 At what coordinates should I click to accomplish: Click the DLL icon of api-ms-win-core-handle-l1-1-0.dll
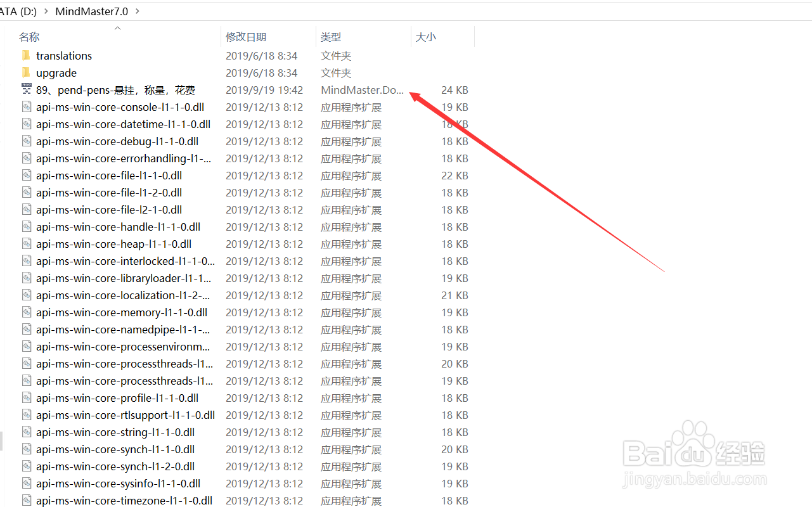(x=26, y=227)
